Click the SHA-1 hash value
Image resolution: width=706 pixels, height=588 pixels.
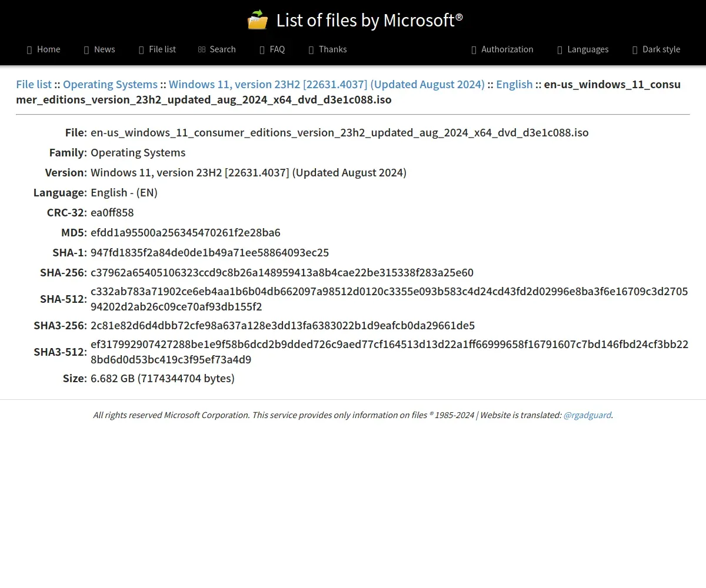click(209, 253)
